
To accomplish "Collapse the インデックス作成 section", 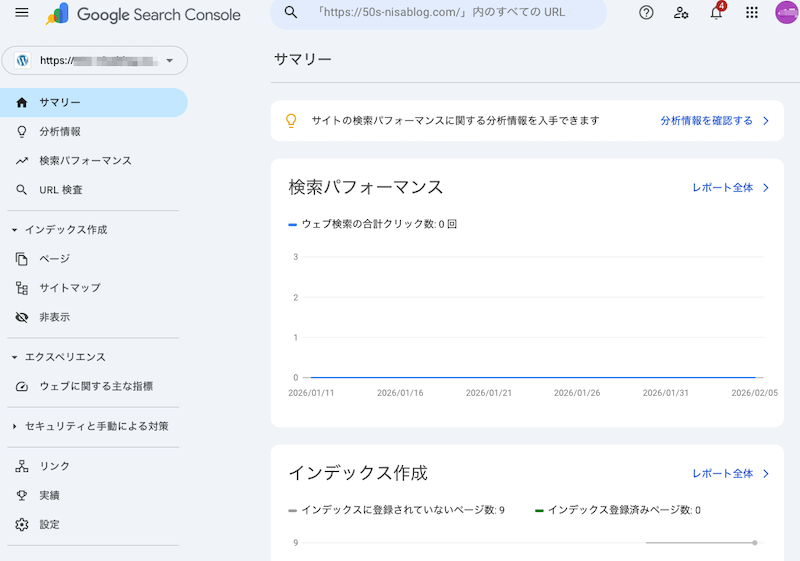I will pyautogui.click(x=15, y=230).
